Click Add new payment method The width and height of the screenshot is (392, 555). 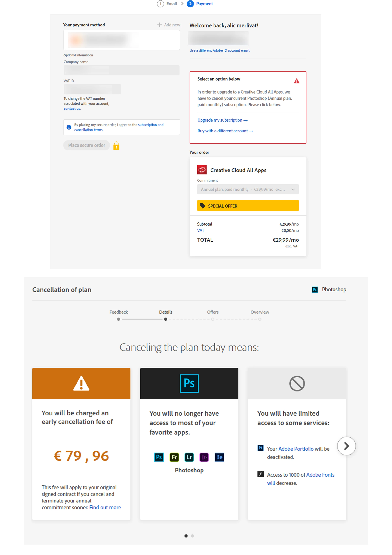pos(169,25)
